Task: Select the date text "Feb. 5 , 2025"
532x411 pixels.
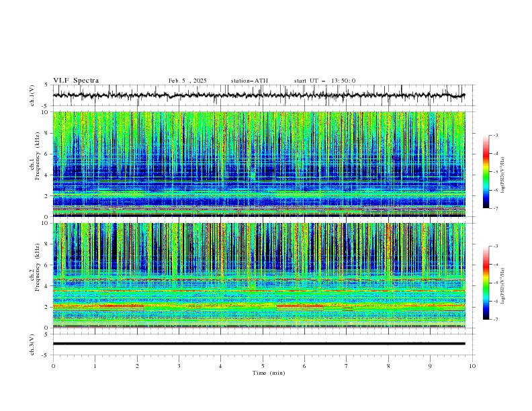Action: [187, 81]
